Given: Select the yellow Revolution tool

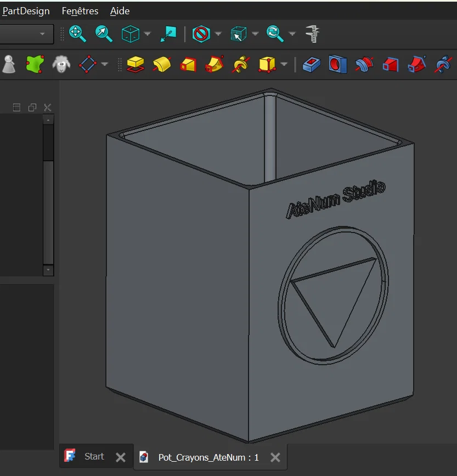Looking at the screenshot, I should point(162,64).
